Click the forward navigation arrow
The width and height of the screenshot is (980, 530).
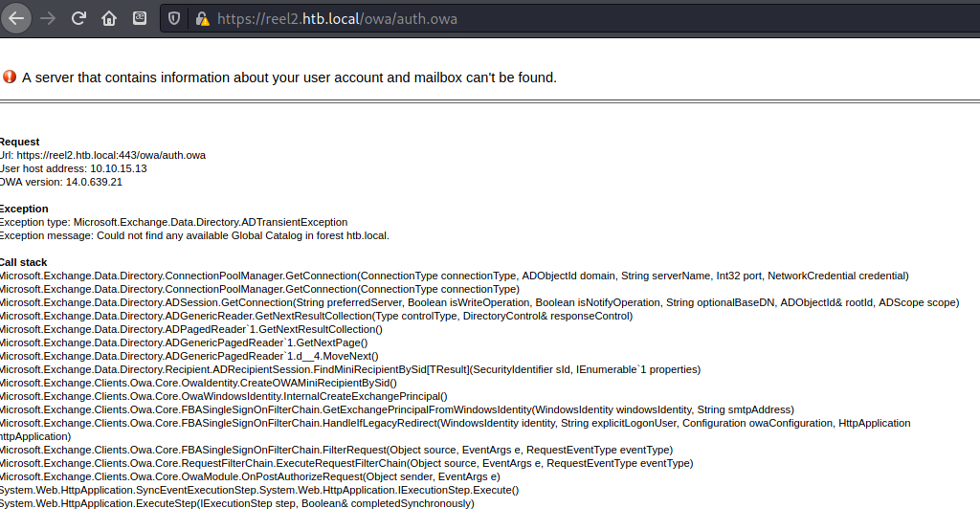pyautogui.click(x=48, y=18)
